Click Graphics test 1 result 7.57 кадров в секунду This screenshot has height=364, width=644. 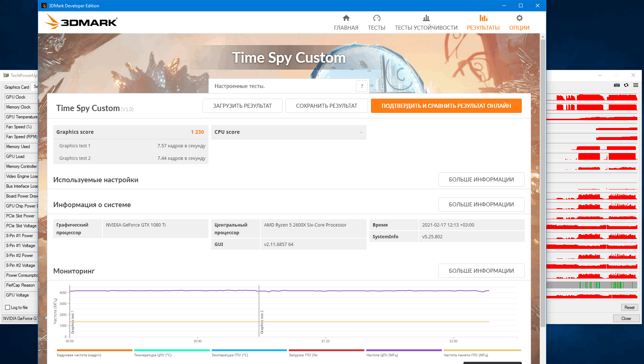click(x=181, y=146)
